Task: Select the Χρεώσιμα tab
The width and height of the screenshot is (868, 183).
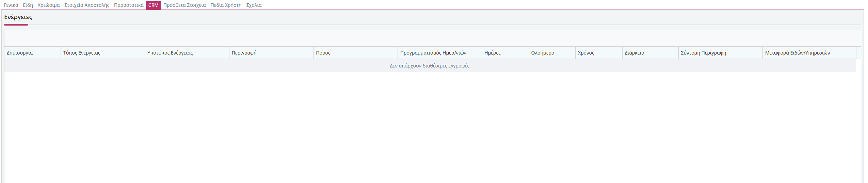Action: 49,5
